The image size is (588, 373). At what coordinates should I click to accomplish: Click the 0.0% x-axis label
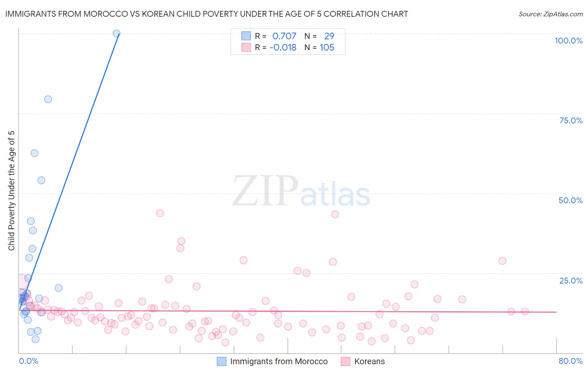coord(29,361)
